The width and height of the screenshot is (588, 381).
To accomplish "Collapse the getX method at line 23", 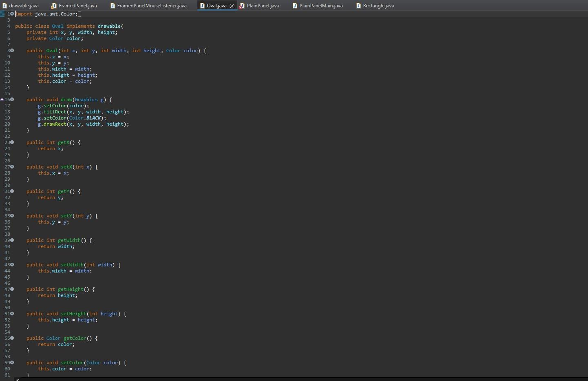I will (x=12, y=142).
